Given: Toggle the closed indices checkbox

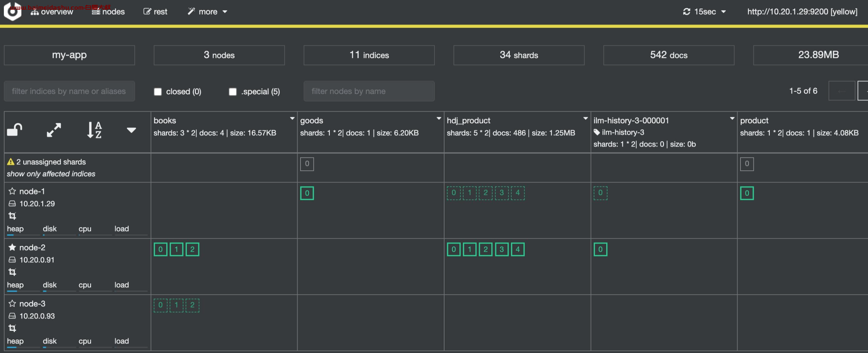Looking at the screenshot, I should tap(158, 90).
